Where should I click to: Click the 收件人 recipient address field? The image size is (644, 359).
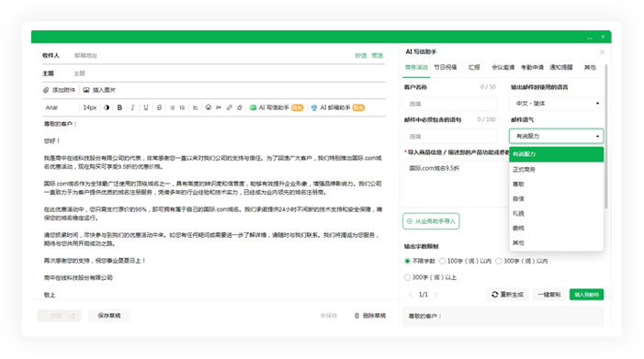(x=211, y=55)
